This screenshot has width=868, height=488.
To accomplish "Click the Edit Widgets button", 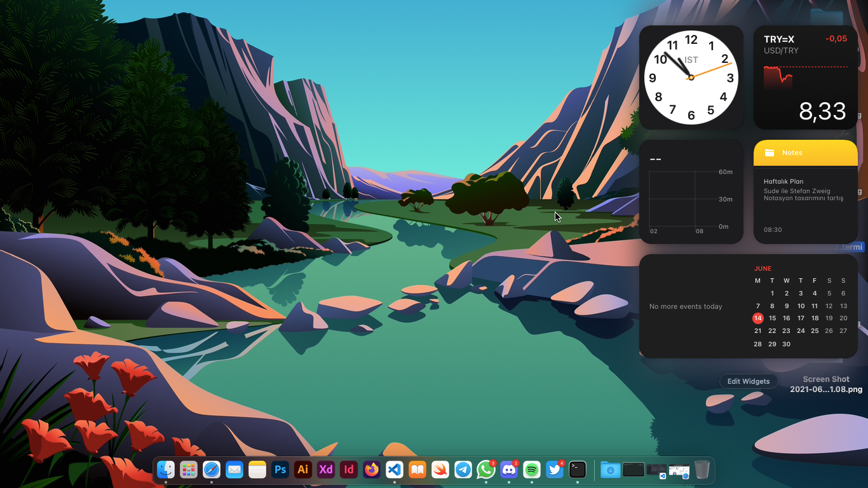I will [749, 381].
